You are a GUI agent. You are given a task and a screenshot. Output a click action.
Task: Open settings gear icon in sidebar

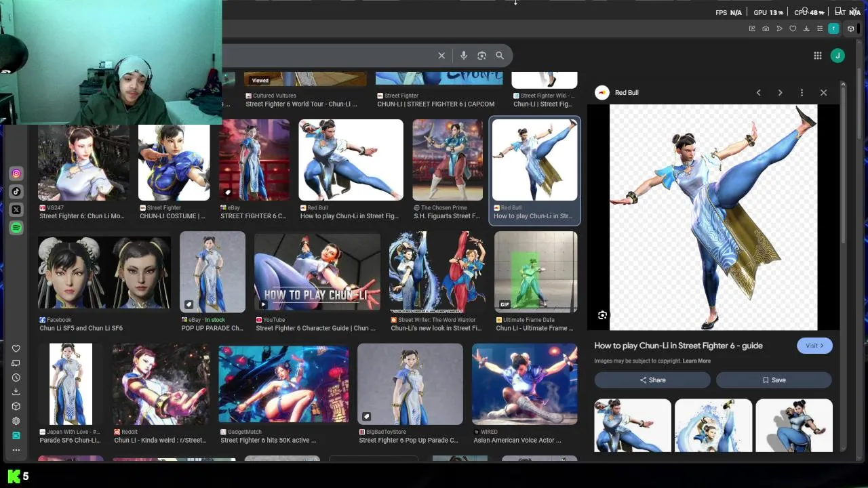(x=16, y=421)
